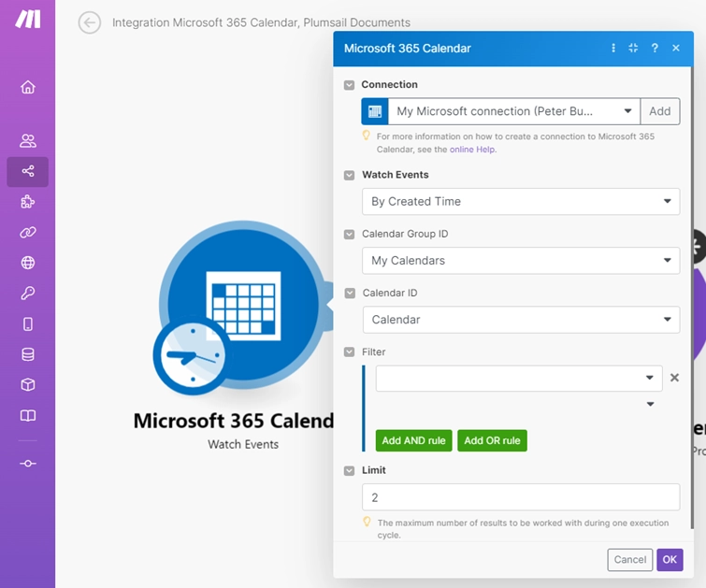Open Webhooks globe icon in sidebar
This screenshot has width=706, height=588.
[x=28, y=263]
